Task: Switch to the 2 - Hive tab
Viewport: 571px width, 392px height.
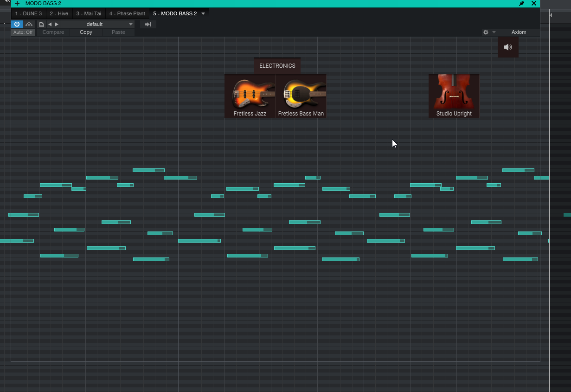Action: pyautogui.click(x=59, y=13)
